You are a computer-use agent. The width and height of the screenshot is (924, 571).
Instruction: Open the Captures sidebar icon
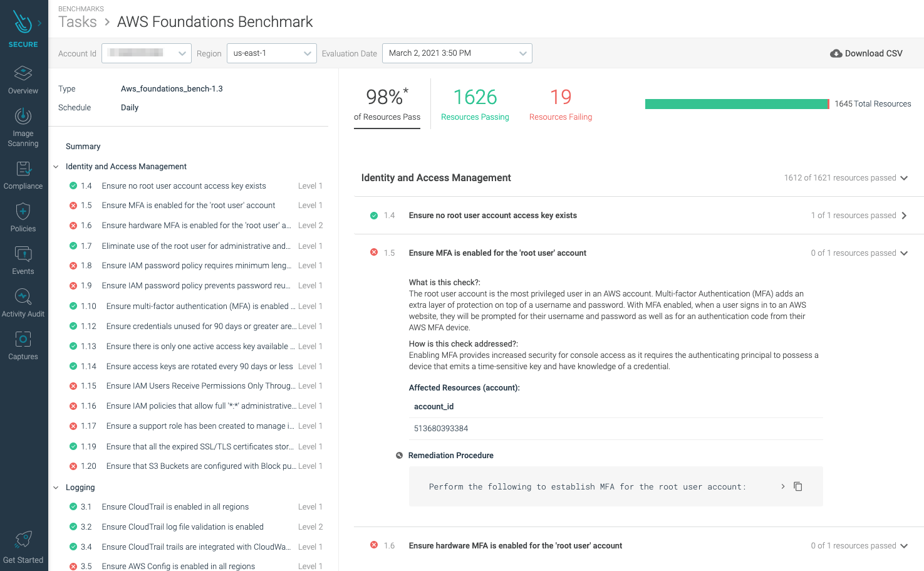[x=23, y=339]
